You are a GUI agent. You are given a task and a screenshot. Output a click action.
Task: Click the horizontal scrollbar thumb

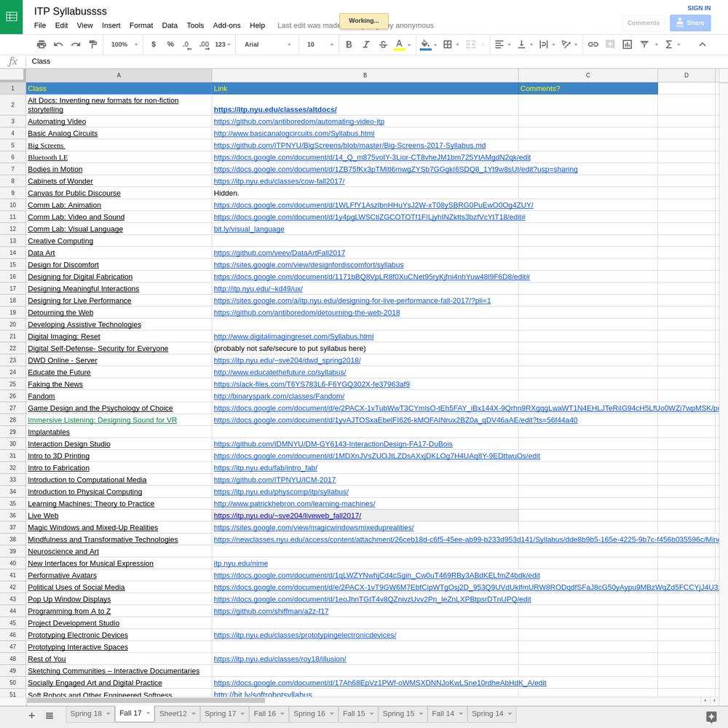145,700
